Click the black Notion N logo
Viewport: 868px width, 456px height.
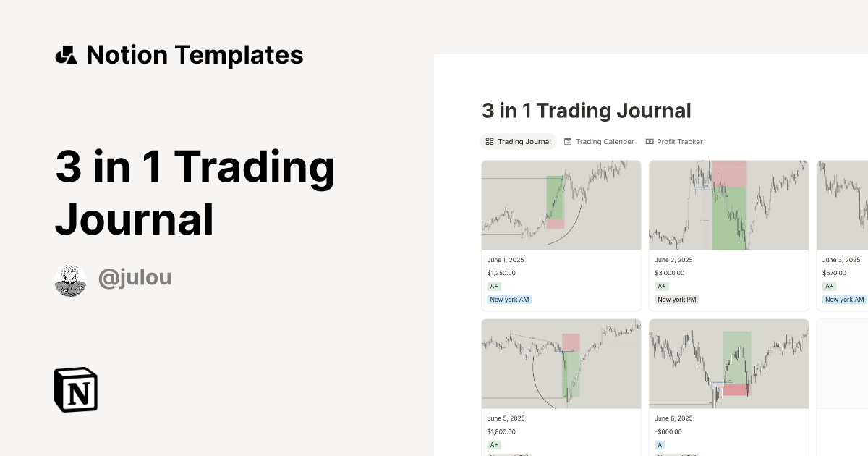(x=75, y=389)
